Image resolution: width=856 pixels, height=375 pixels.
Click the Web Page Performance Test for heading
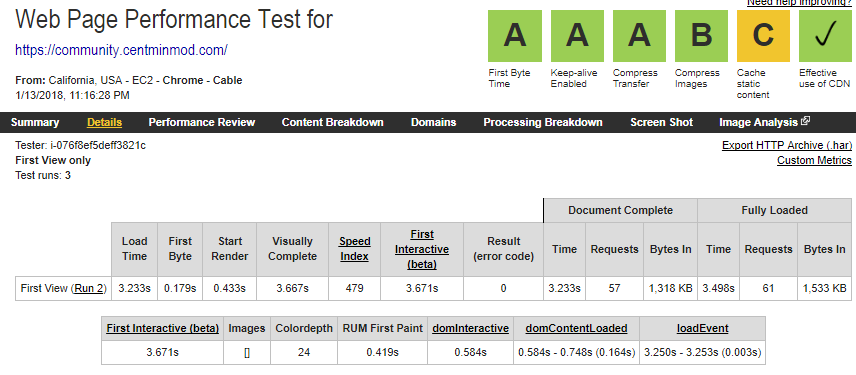coord(174,20)
